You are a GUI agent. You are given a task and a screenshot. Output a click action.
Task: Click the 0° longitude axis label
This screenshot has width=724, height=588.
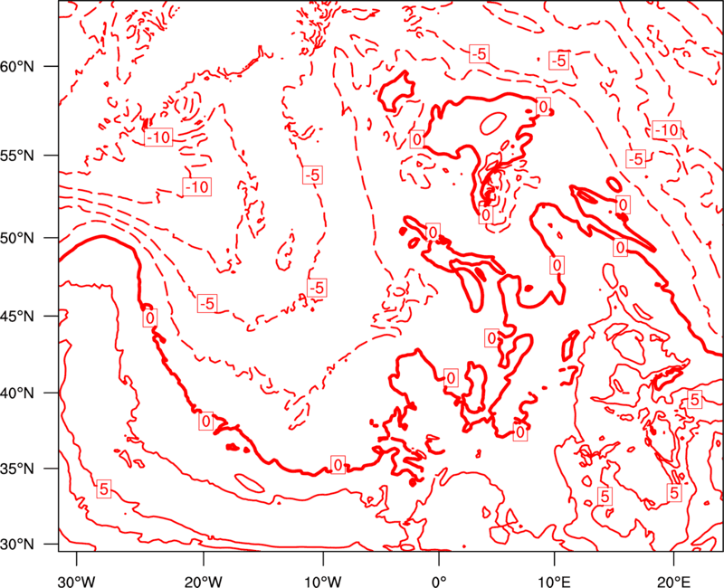coord(438,581)
